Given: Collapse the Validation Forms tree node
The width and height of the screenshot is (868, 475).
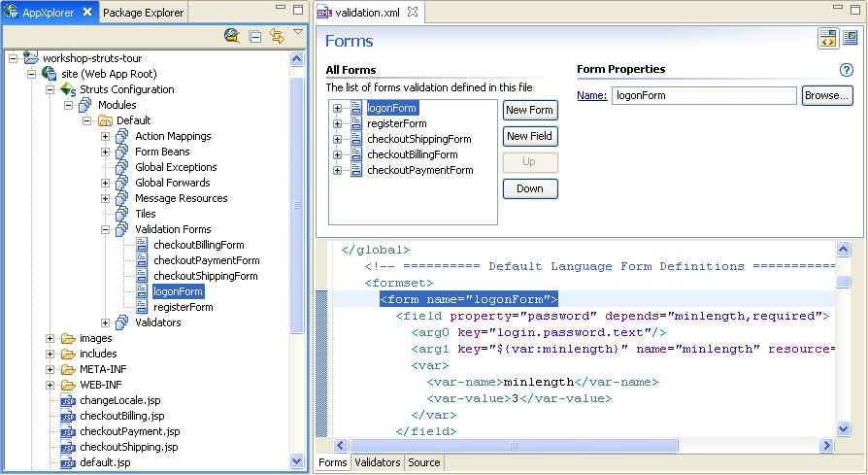Looking at the screenshot, I should click(106, 229).
